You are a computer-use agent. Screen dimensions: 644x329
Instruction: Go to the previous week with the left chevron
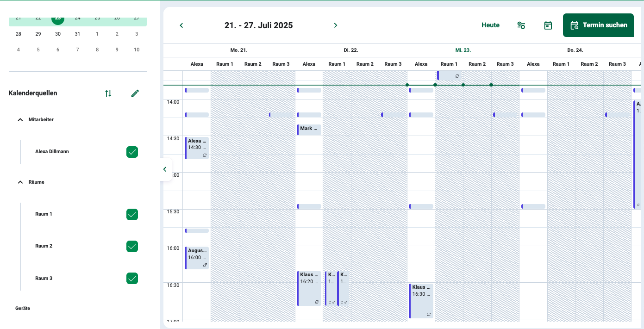point(181,25)
